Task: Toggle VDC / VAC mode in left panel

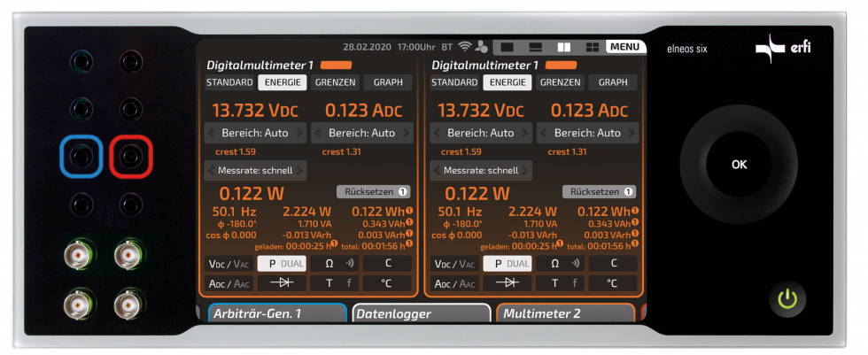Action: coord(229,264)
